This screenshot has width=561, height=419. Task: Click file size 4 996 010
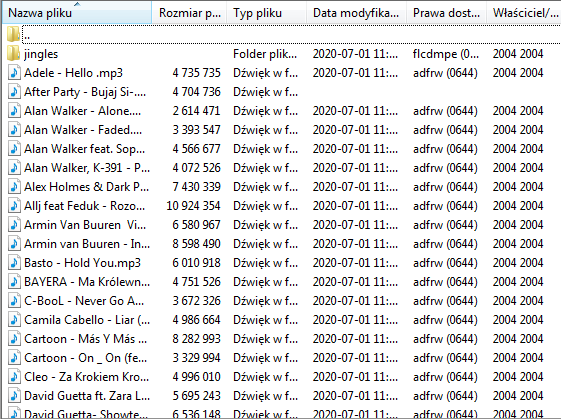click(x=196, y=376)
